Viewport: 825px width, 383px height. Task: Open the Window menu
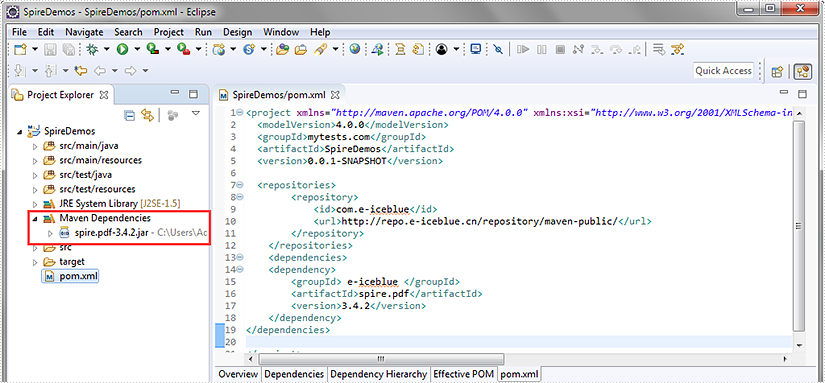coord(281,32)
